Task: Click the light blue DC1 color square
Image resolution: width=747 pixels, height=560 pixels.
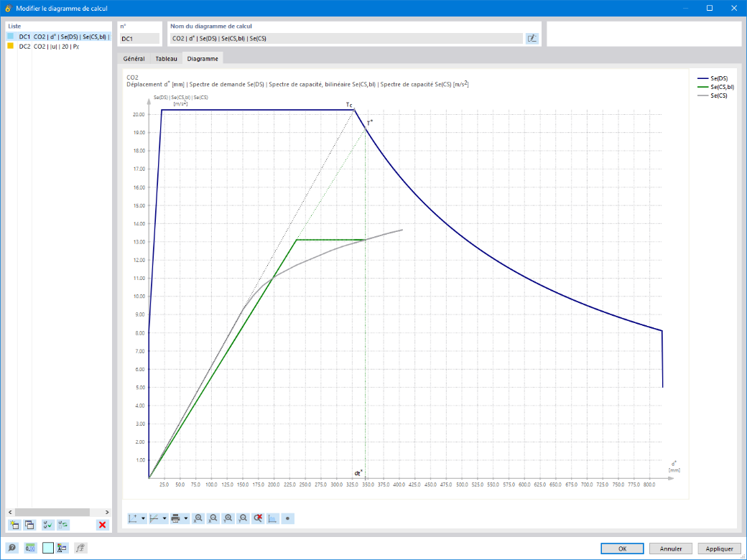Action: click(x=11, y=36)
